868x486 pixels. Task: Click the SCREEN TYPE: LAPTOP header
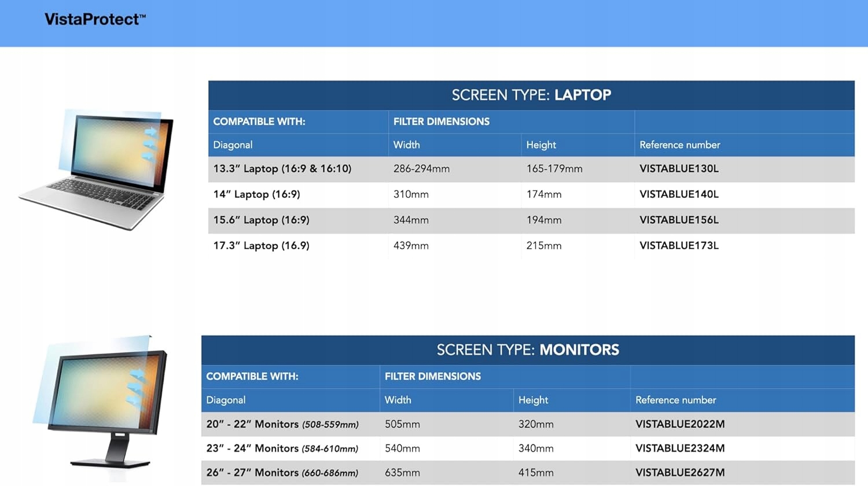tap(531, 95)
